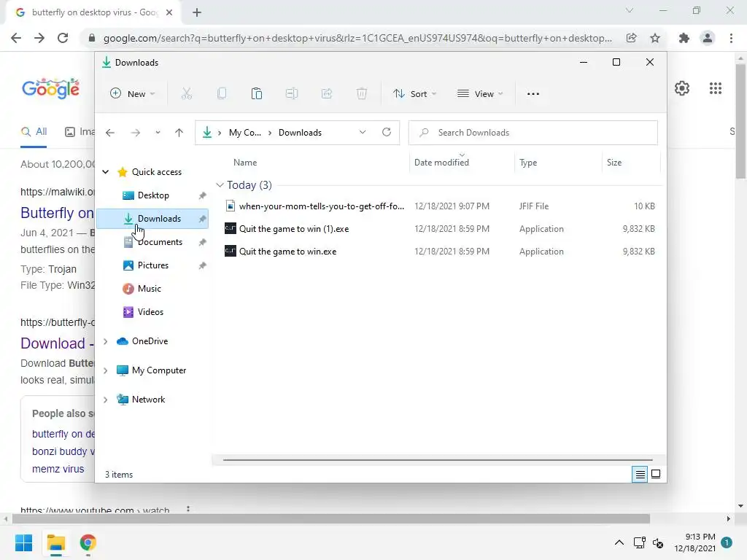747x560 pixels.
Task: Collapse the Quick access tree node
Action: pos(106,172)
